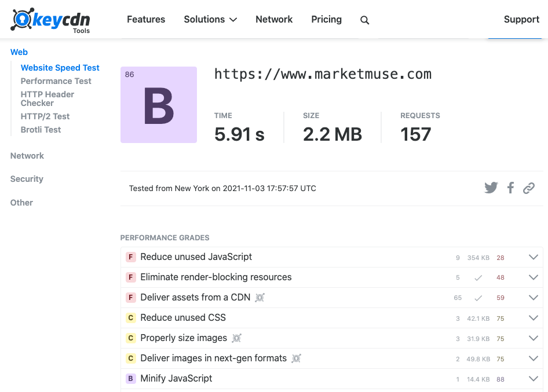Open the search magnifier icon

[364, 20]
